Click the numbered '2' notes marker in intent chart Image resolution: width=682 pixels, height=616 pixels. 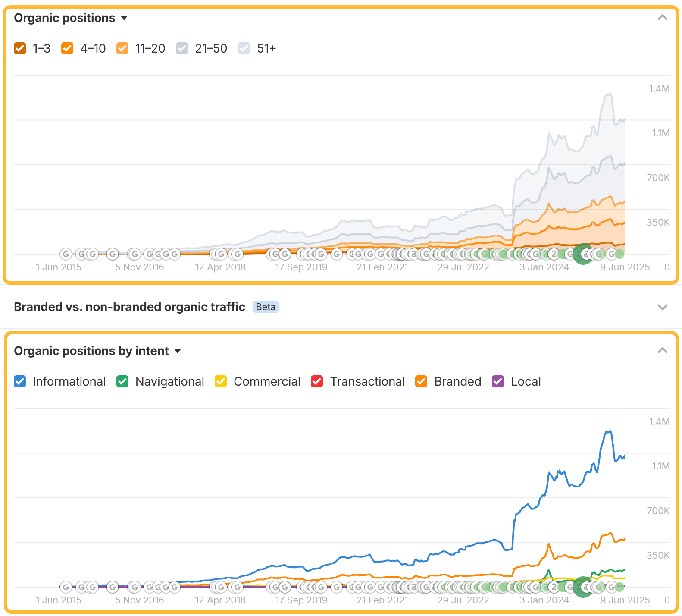pos(554,587)
